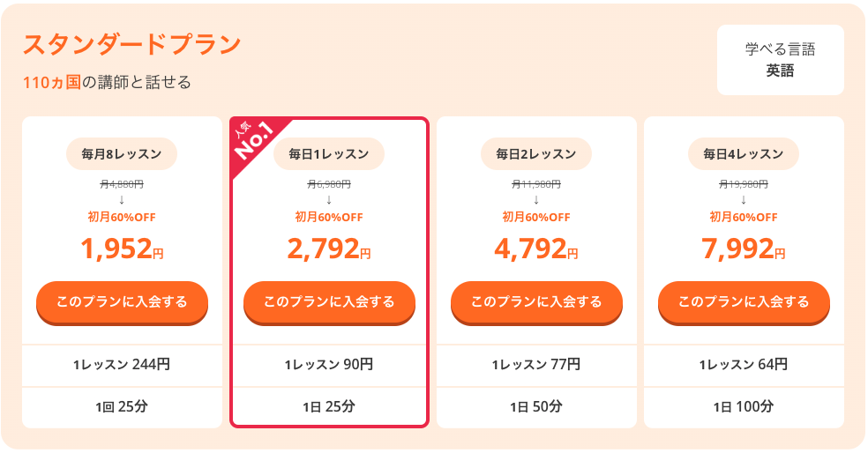Join the 2,792円 daily 1-lesson plan
The width and height of the screenshot is (868, 453).
(x=329, y=302)
